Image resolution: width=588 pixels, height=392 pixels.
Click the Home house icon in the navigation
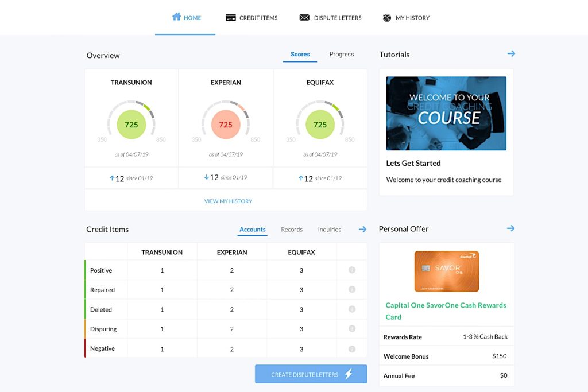[x=177, y=17]
